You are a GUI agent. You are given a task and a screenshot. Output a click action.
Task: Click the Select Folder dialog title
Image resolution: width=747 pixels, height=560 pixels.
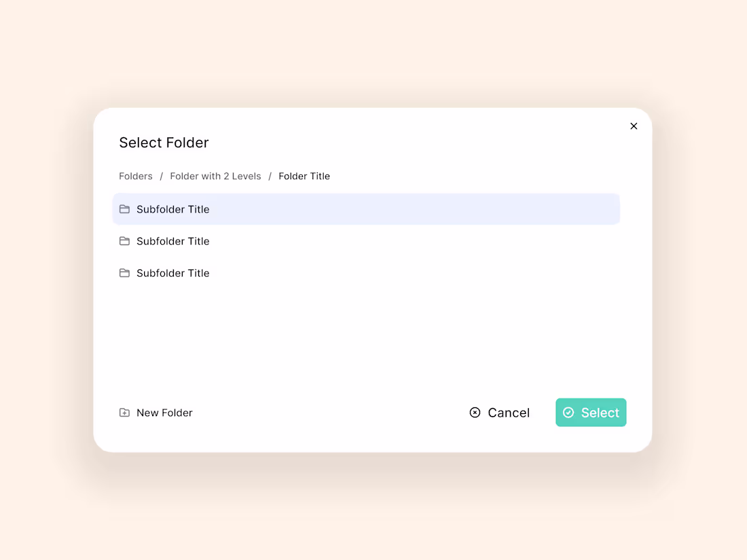[164, 143]
